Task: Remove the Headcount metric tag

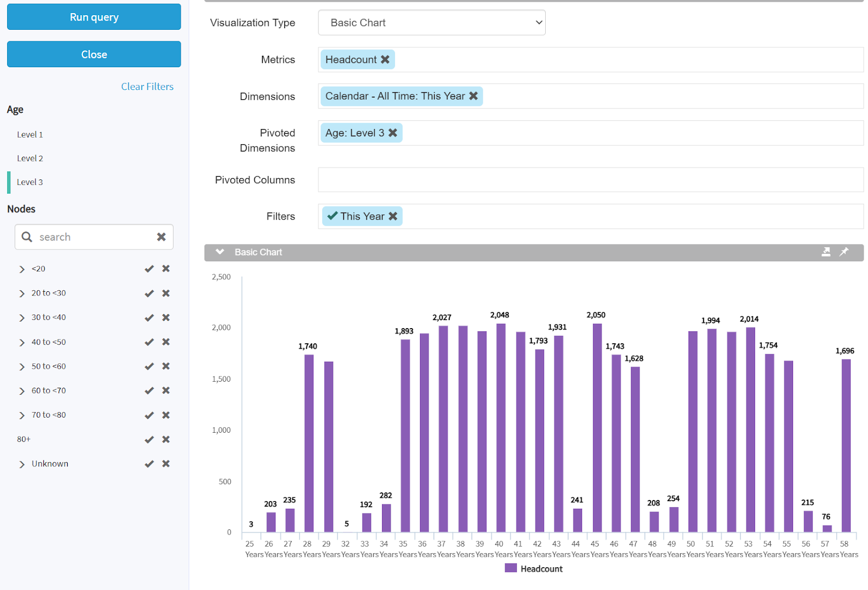Action: click(385, 60)
